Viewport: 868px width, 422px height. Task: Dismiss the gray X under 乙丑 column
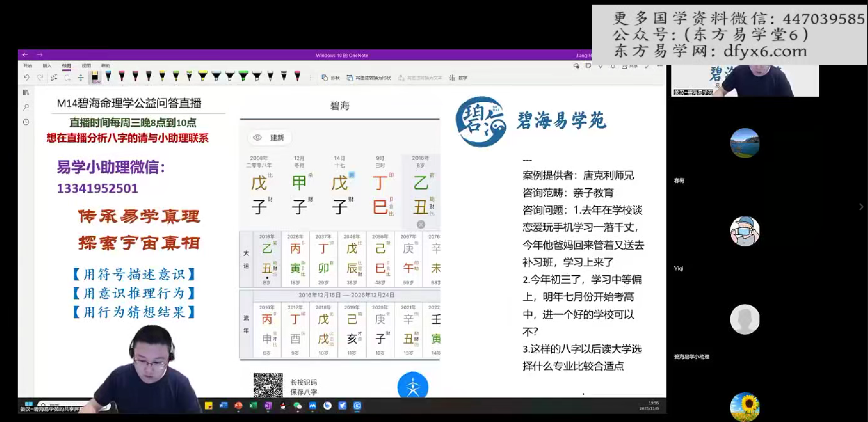coord(421,224)
